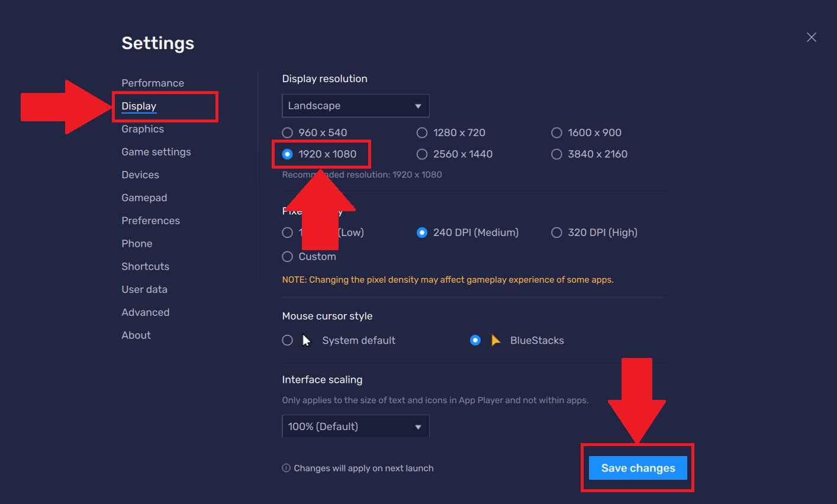837x504 pixels.
Task: Open the Performance settings section
Action: click(x=153, y=83)
